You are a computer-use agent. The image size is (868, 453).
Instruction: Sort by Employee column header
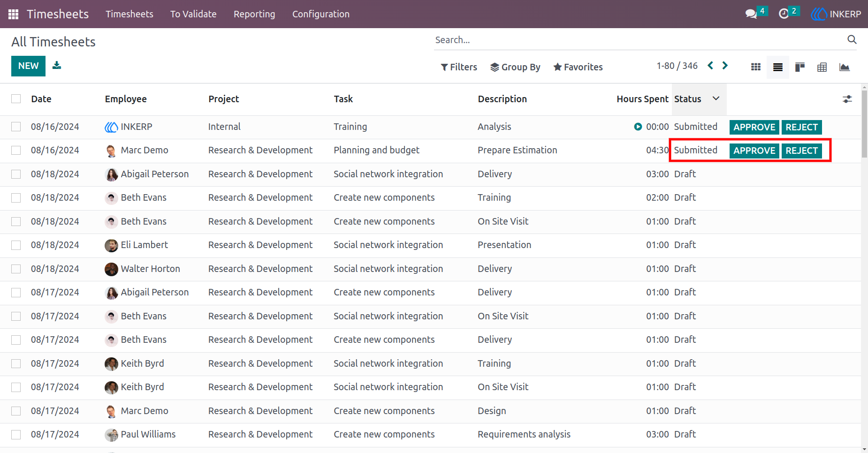point(126,99)
